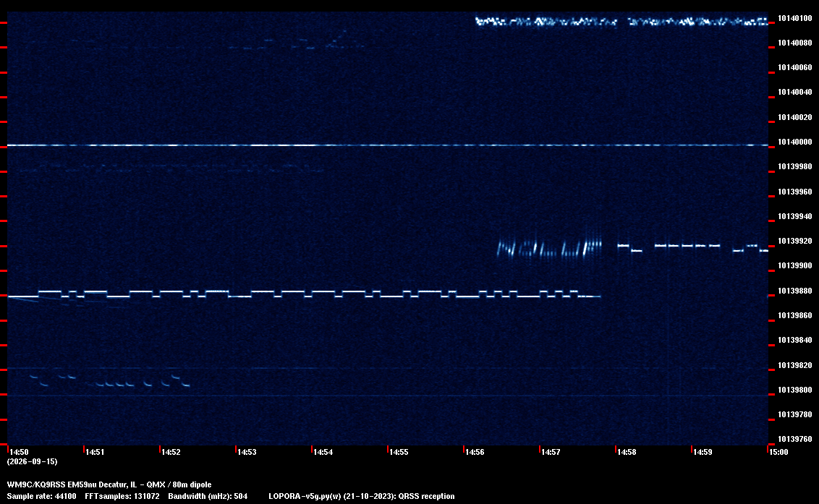Click the 10140100 frequency scale label
This screenshot has width=819, height=504.
(x=795, y=18)
